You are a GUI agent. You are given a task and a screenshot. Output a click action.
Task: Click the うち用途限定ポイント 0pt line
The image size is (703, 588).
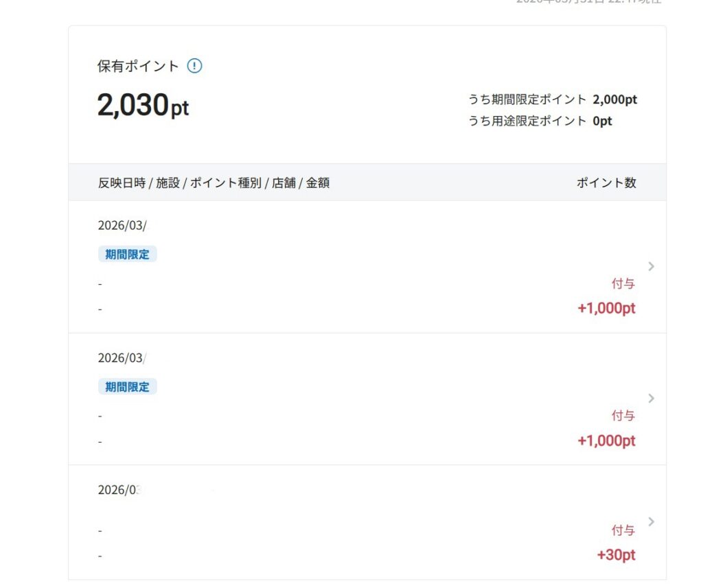click(x=540, y=121)
